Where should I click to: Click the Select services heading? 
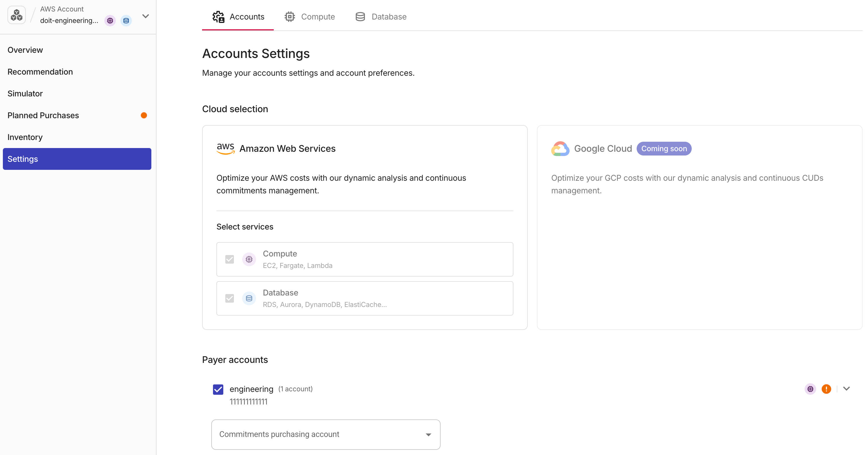(245, 227)
